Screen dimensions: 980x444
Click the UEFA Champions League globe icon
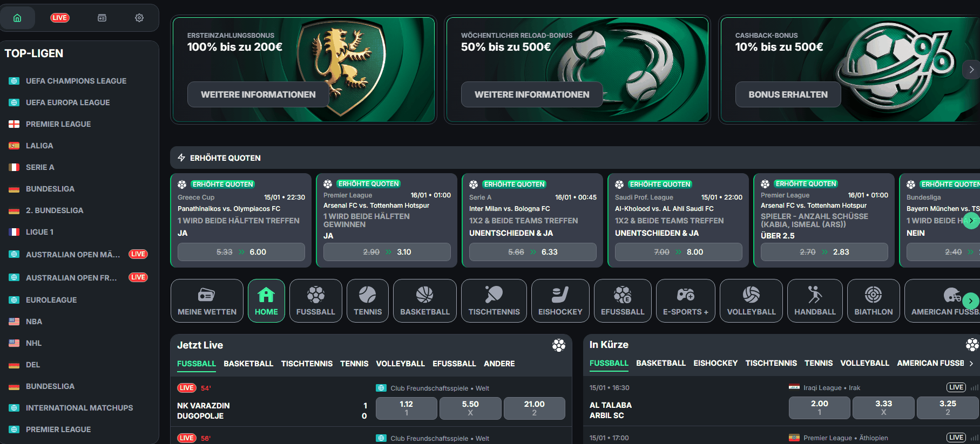(x=14, y=81)
